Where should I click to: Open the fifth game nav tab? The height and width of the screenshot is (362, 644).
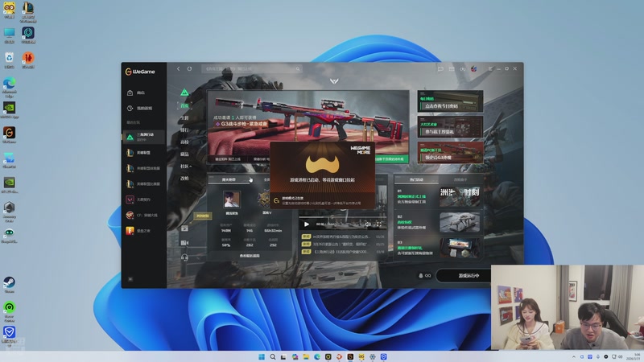coord(185,154)
